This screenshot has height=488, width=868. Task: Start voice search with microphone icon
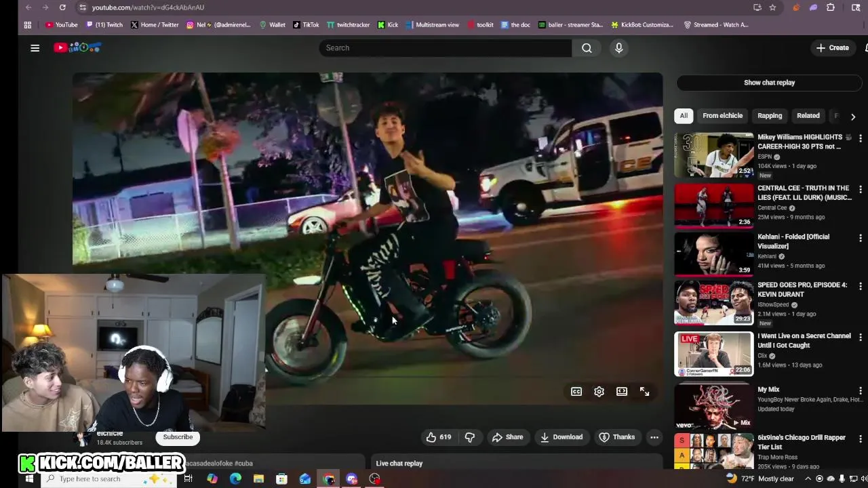point(618,48)
